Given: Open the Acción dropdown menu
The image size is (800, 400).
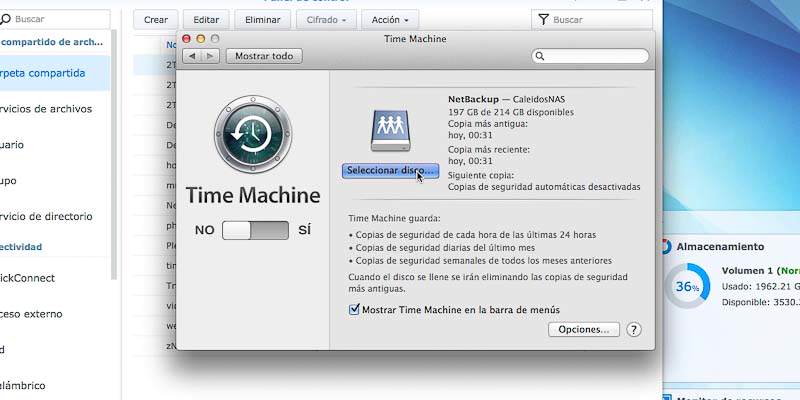Looking at the screenshot, I should tap(390, 20).
